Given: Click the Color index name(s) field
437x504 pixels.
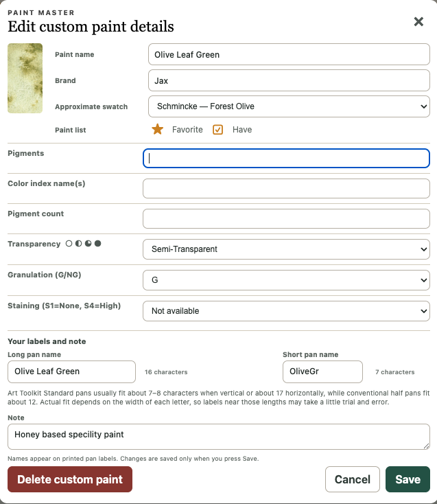Looking at the screenshot, I should tap(286, 188).
